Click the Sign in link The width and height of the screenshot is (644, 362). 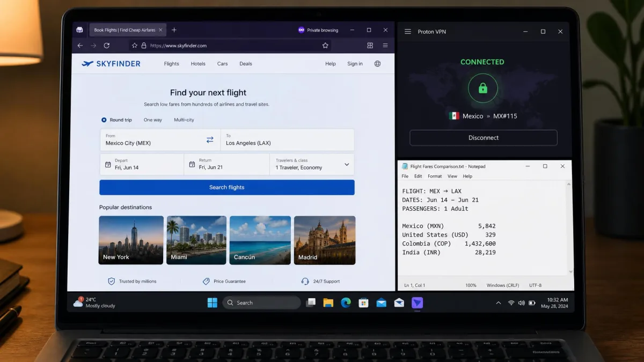355,63
